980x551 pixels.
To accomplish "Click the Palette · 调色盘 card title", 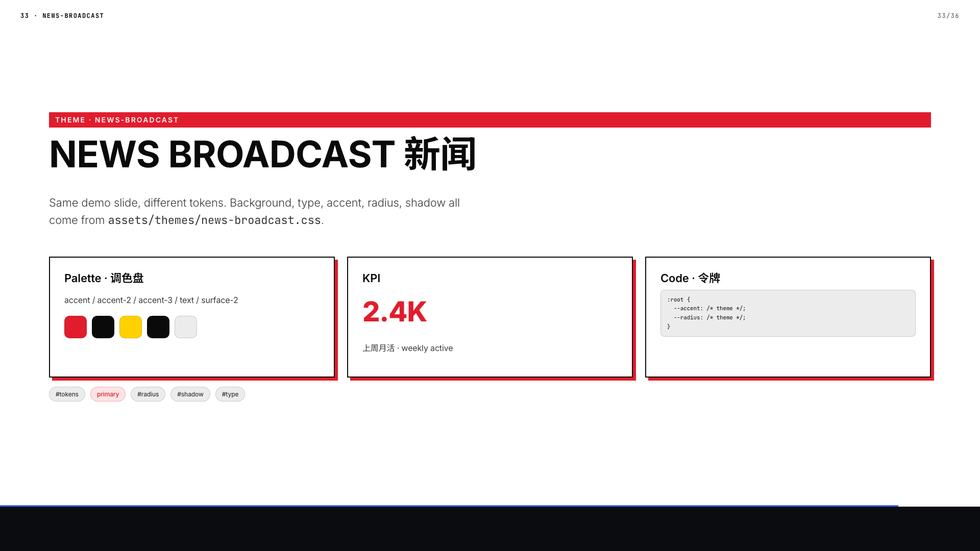I will pyautogui.click(x=104, y=279).
